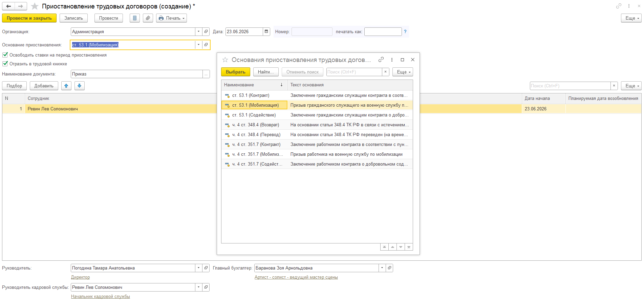Open the top-right Еще menu
Image resolution: width=644 pixels, height=300 pixels.
click(631, 18)
